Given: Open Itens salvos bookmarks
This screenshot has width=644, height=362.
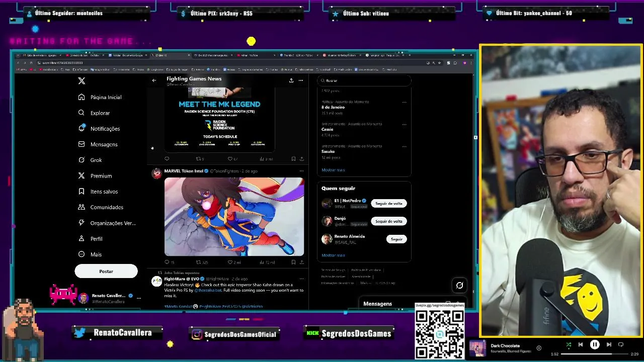Looking at the screenshot, I should pos(98,192).
